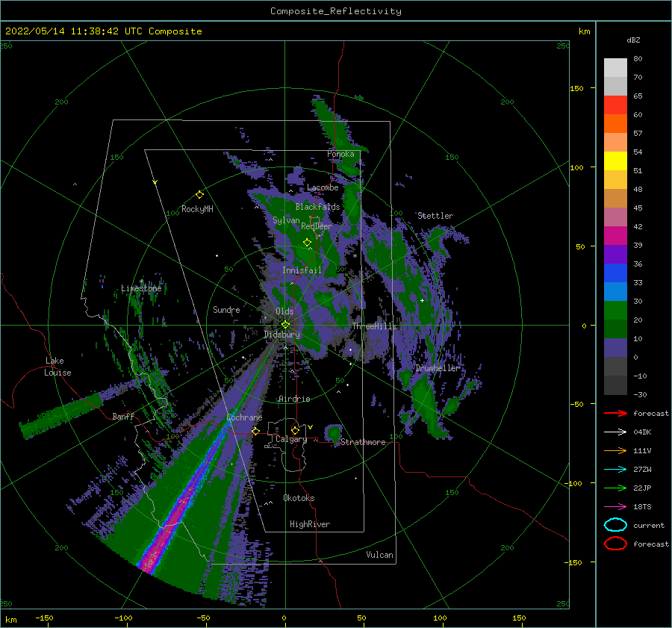The height and width of the screenshot is (628, 672).
Task: Select the purple swatch between 39 and 36 dBZ
Action: click(x=615, y=255)
